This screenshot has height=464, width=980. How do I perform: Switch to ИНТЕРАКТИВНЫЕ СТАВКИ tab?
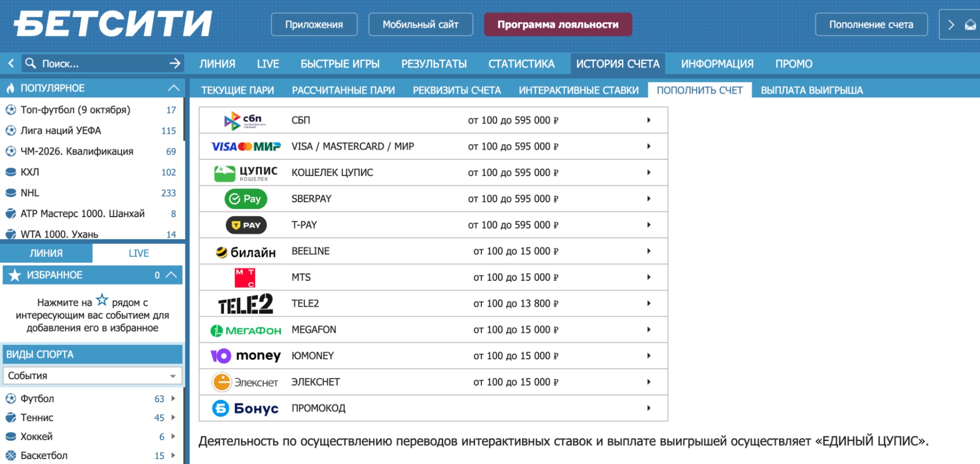[x=578, y=90]
